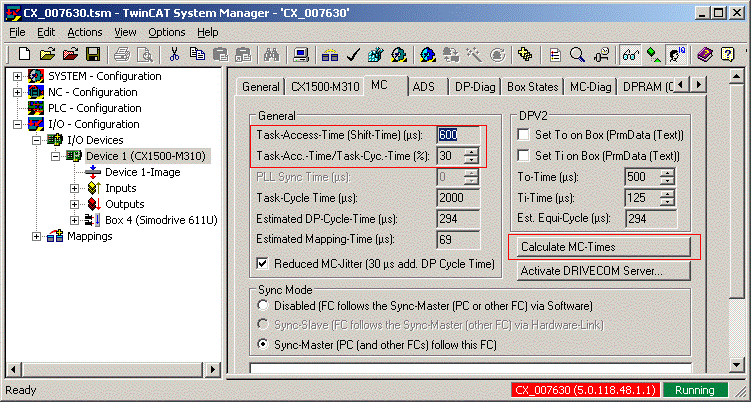Switch to the DP-Diag tab
The image size is (751, 402).
(x=475, y=87)
